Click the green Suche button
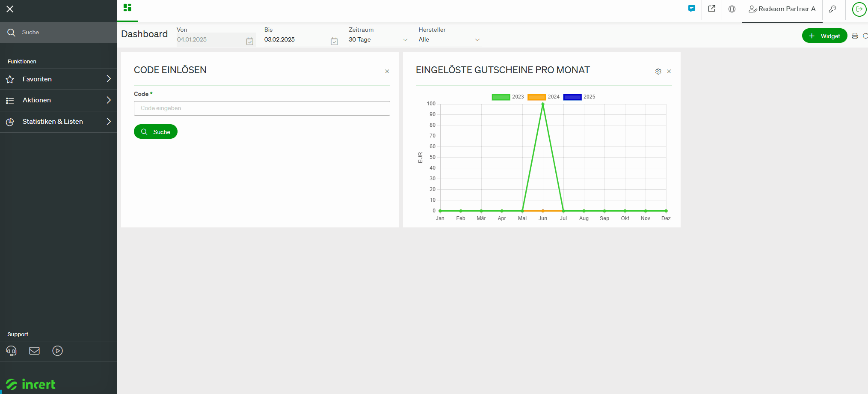Screen dimensions: 868x394 tap(156, 132)
